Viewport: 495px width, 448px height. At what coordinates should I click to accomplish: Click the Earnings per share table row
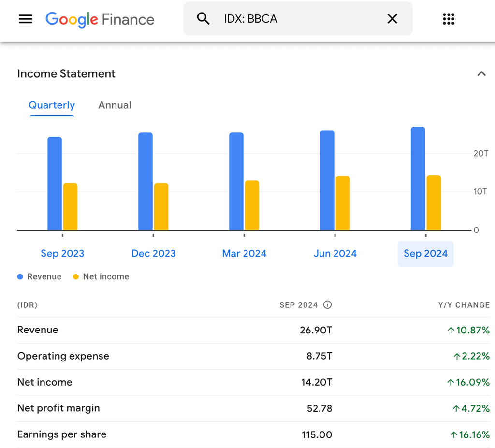[193, 434]
